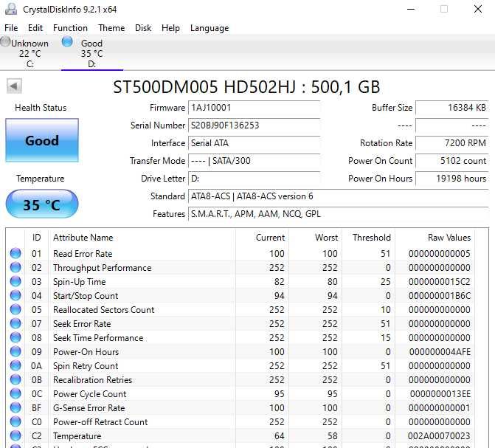Click status orb for Temperature attribute
The height and width of the screenshot is (448, 495).
(x=15, y=435)
